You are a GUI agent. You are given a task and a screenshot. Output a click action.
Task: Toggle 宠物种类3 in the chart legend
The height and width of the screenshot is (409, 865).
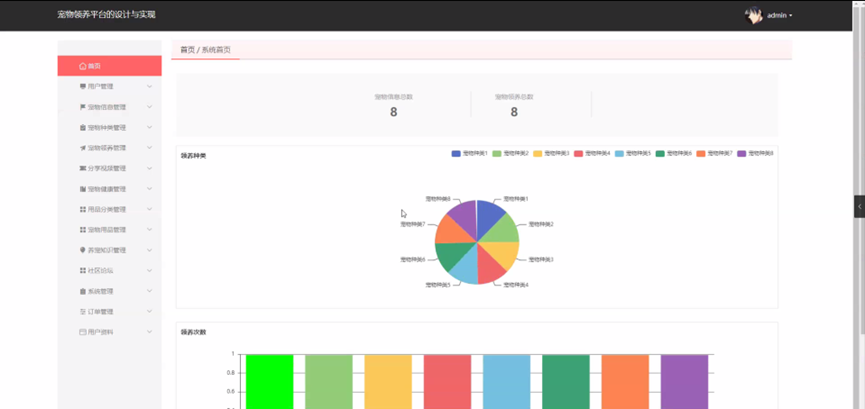point(551,153)
